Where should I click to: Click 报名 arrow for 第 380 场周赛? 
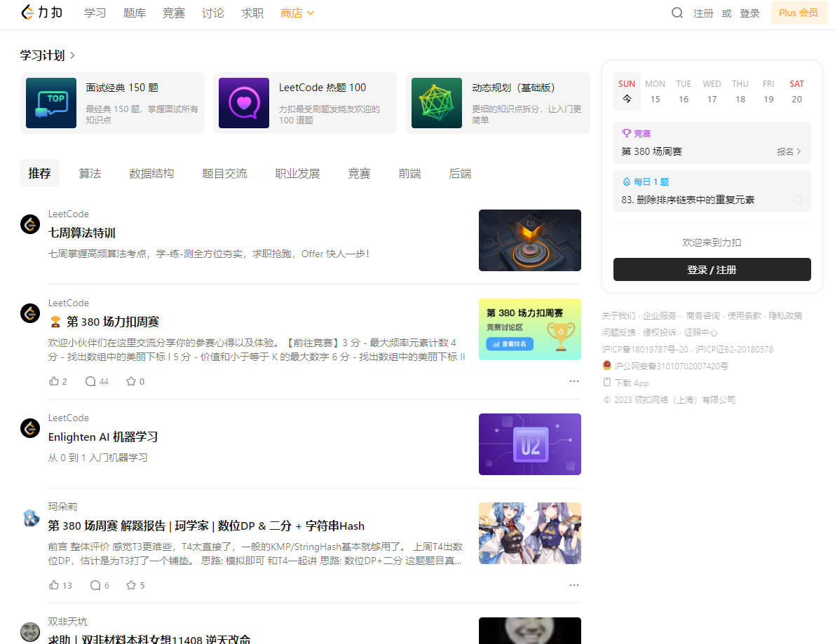point(789,151)
